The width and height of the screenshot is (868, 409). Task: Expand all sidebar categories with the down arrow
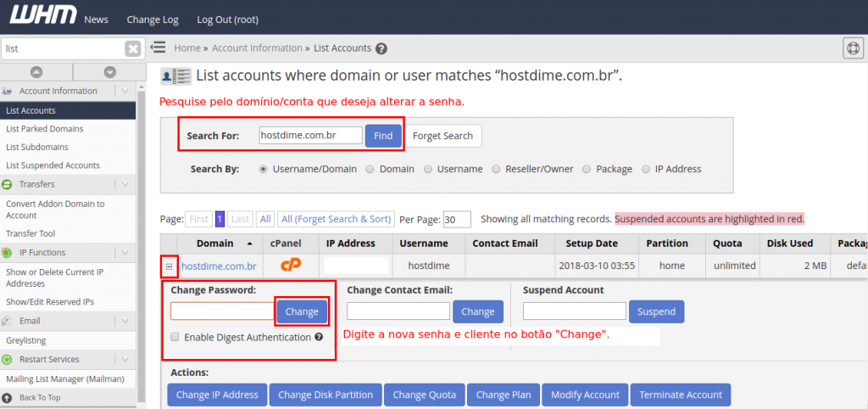pos(109,71)
